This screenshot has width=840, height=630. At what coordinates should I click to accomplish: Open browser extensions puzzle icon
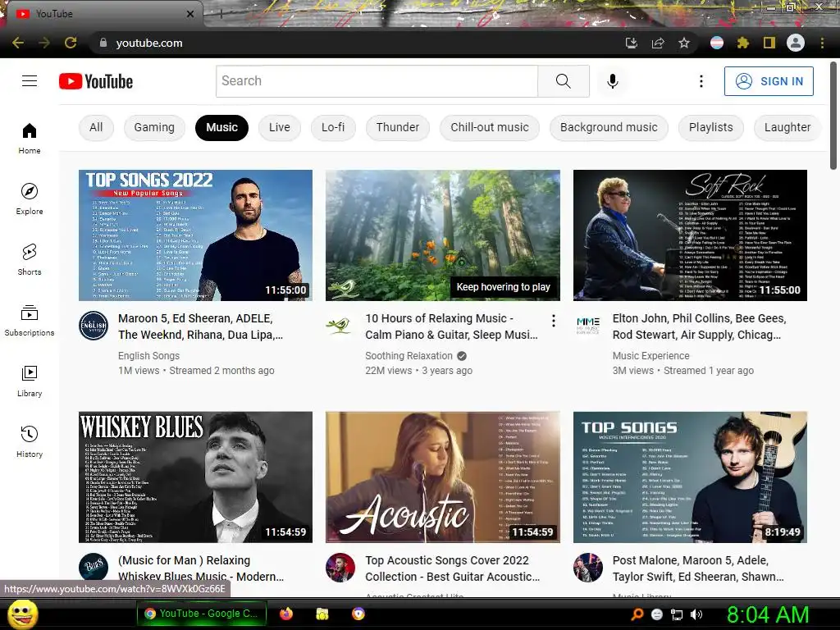742,43
